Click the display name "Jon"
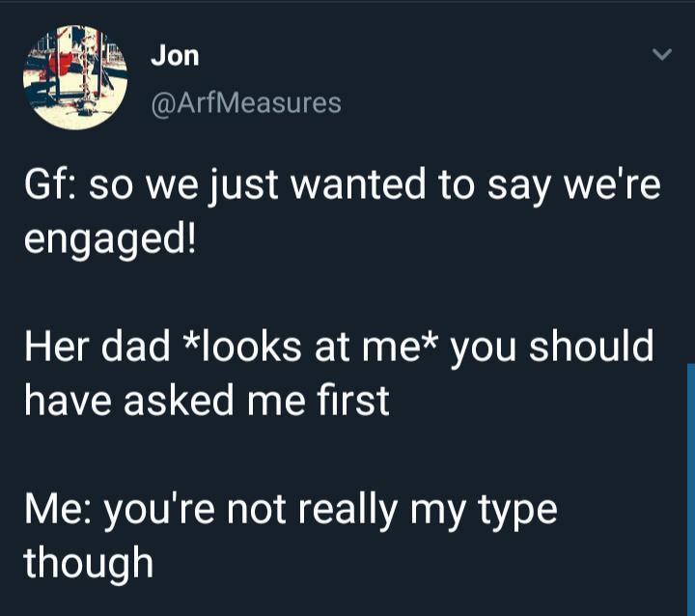This screenshot has width=695, height=616. [x=175, y=55]
